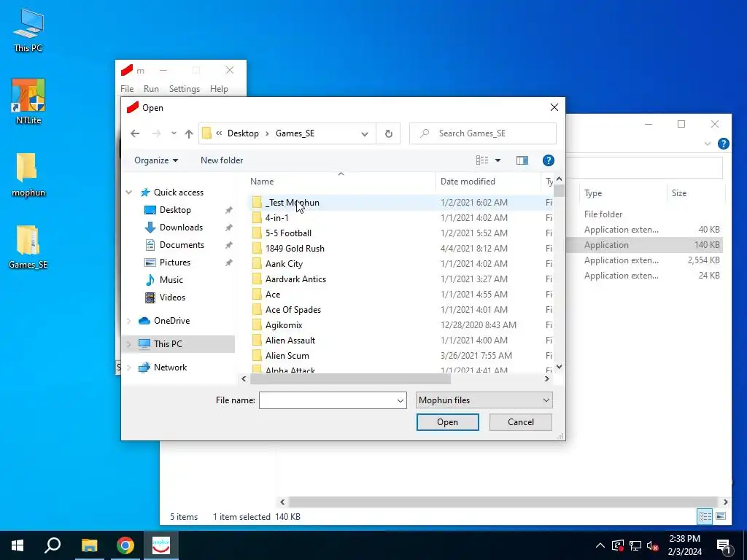The height and width of the screenshot is (560, 747).
Task: Expand Network tree node
Action: (128, 367)
